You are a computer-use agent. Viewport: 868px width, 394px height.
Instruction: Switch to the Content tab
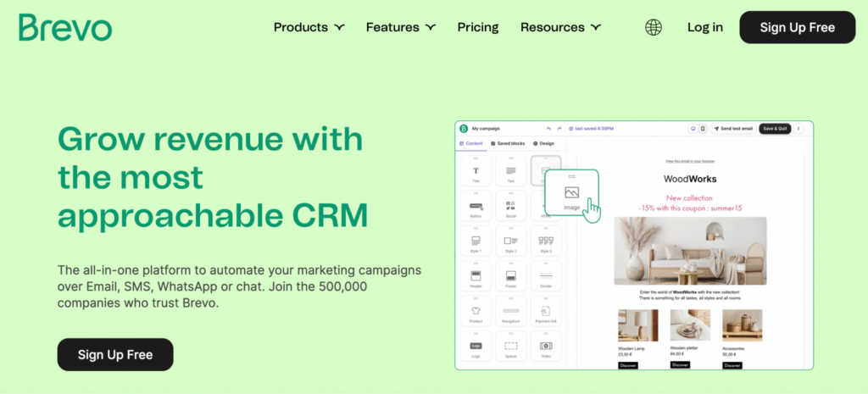[x=471, y=143]
